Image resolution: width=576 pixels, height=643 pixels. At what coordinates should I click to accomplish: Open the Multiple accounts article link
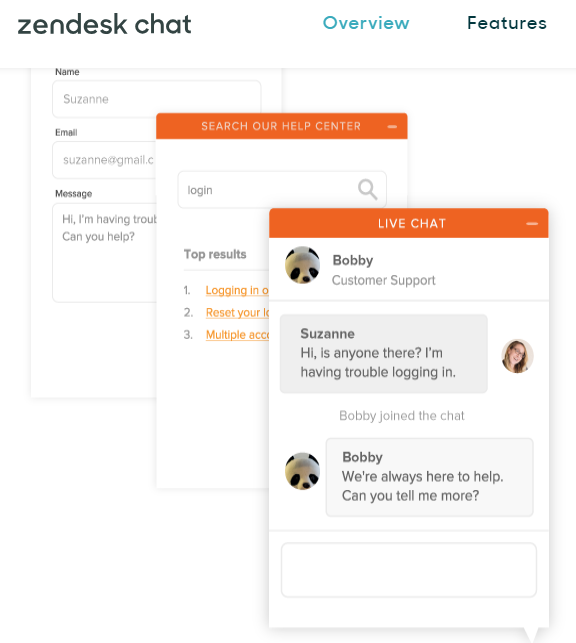click(237, 335)
